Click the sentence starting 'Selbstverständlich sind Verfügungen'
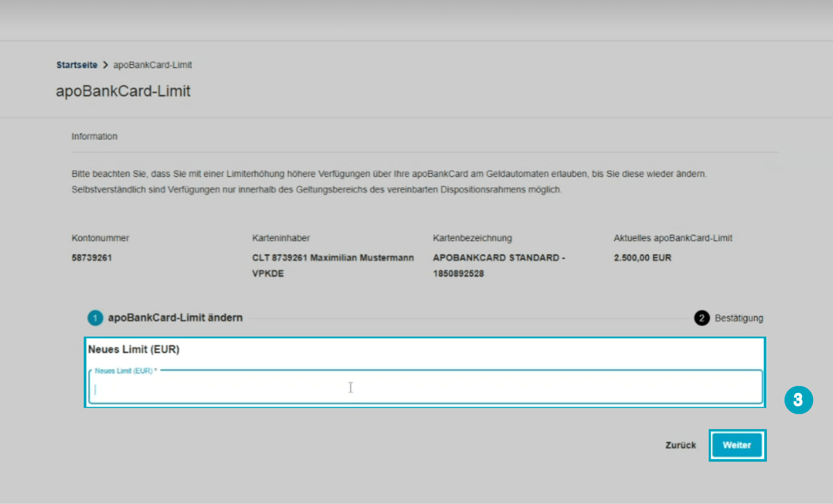 click(x=316, y=190)
